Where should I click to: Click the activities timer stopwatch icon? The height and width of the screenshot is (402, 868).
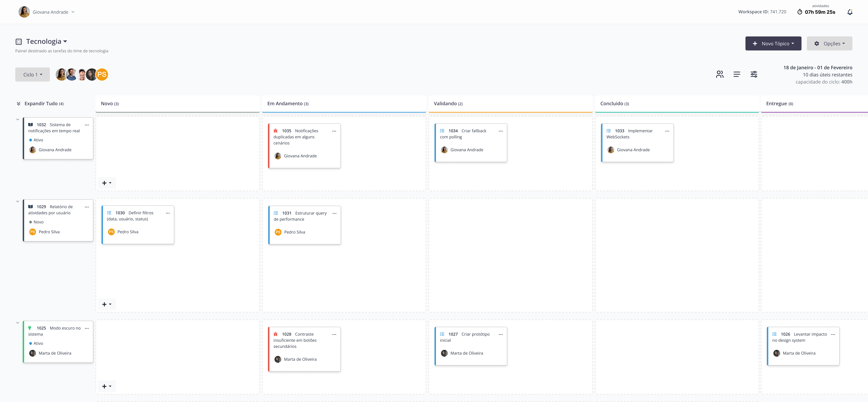[x=800, y=12]
